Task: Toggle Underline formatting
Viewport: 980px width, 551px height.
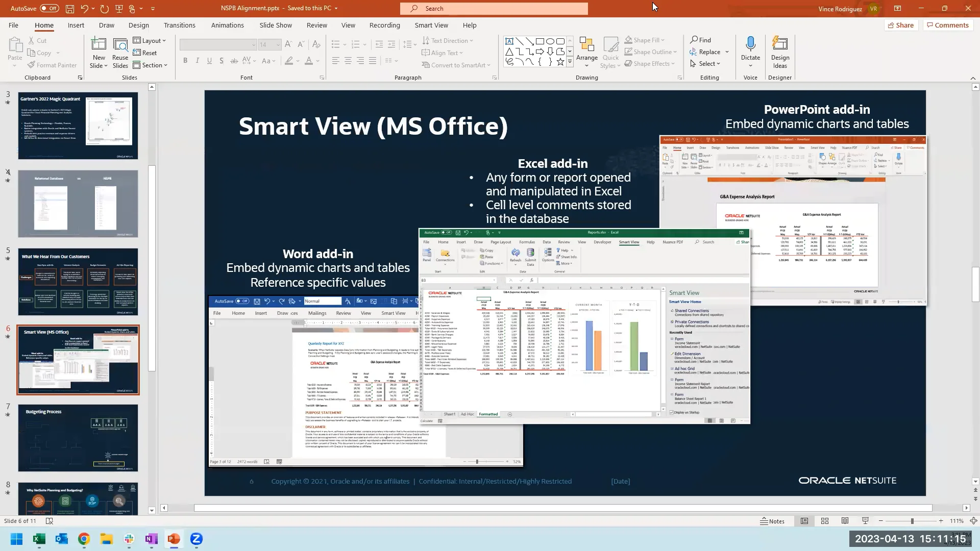Action: [x=209, y=61]
